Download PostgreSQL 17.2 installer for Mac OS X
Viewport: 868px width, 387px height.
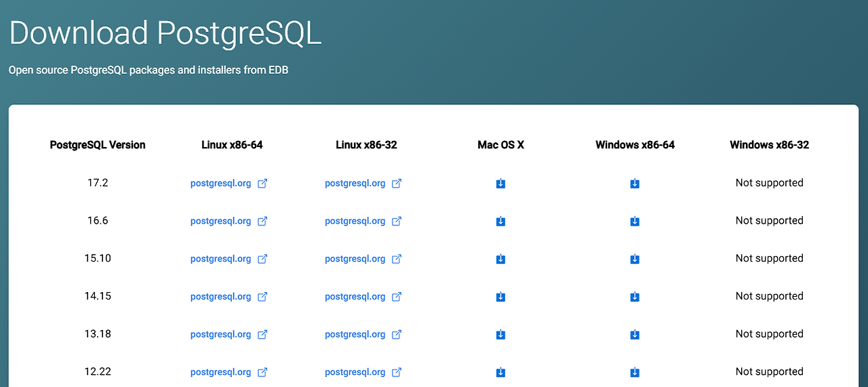pos(500,184)
